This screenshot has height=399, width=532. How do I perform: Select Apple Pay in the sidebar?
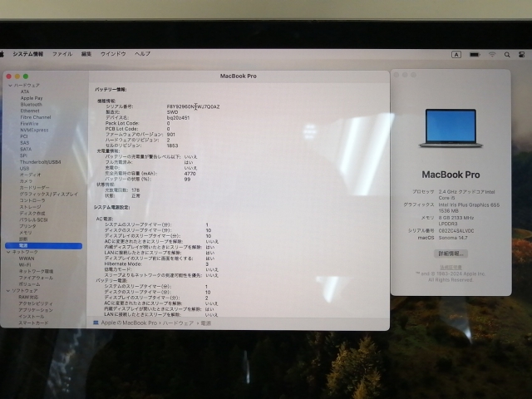[x=32, y=98]
